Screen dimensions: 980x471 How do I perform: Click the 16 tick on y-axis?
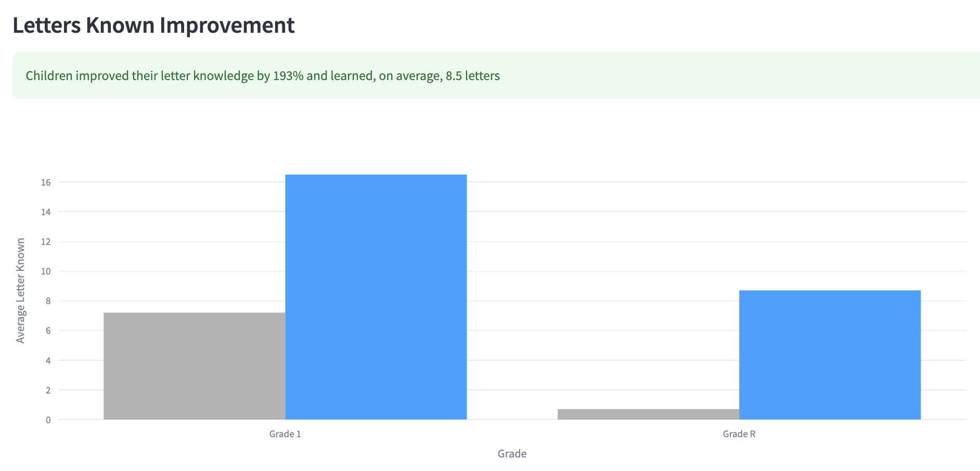pos(46,182)
